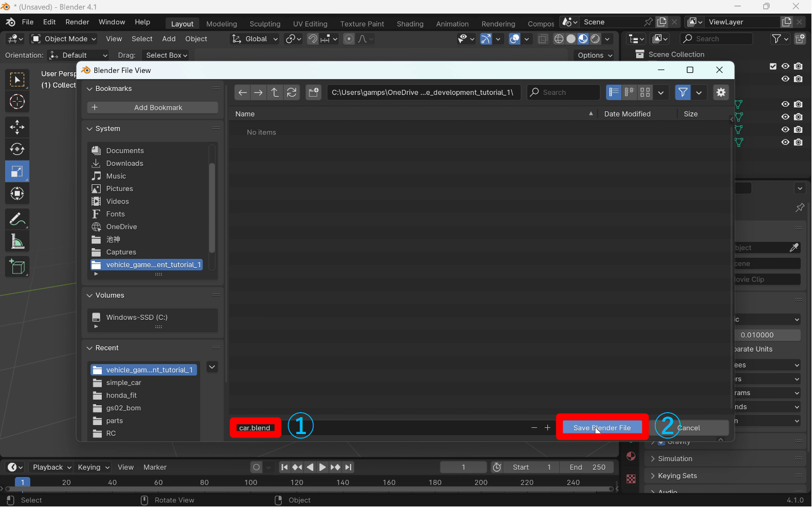Open the Options dropdown in viewport header
Viewport: 812px width, 507px height.
pyautogui.click(x=595, y=55)
